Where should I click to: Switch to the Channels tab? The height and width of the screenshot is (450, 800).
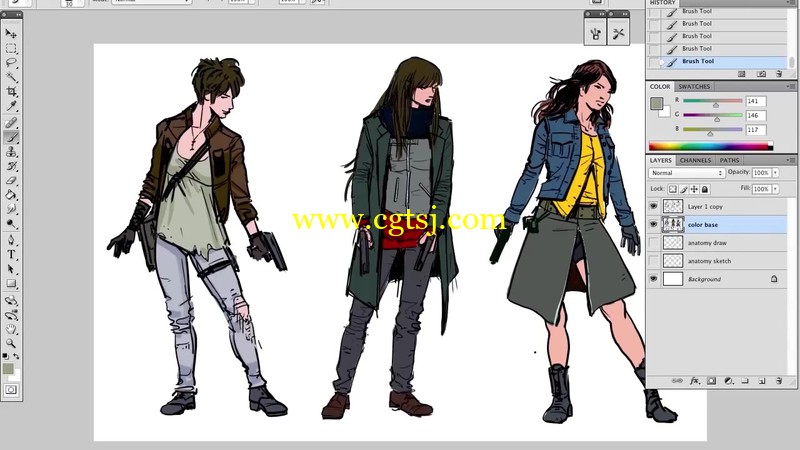695,160
